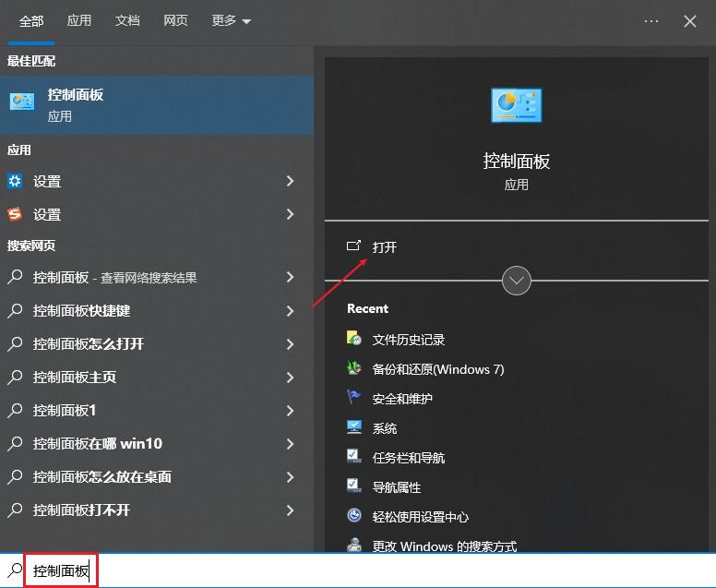Expand chevron for 控制面板在哪 win10
This screenshot has width=716, height=588.
click(290, 444)
